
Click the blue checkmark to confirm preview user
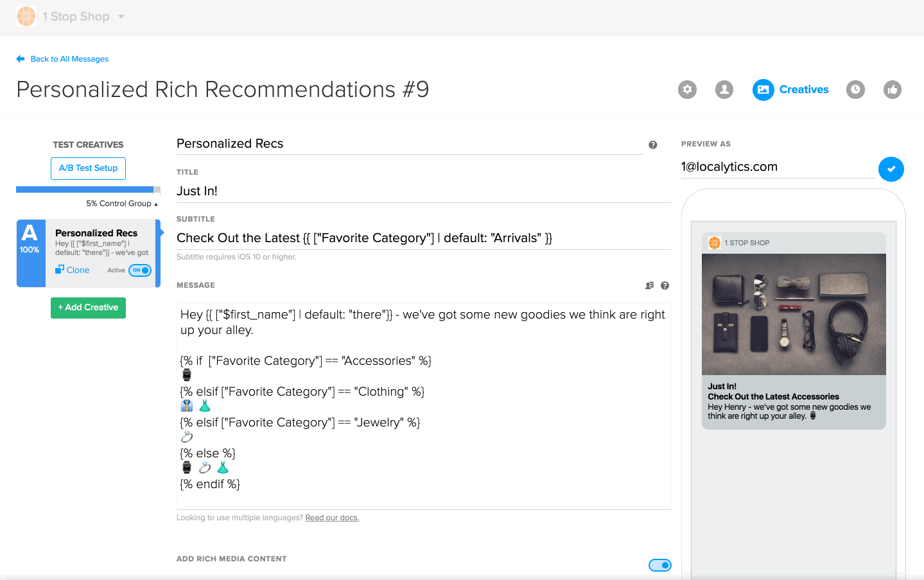tap(891, 169)
